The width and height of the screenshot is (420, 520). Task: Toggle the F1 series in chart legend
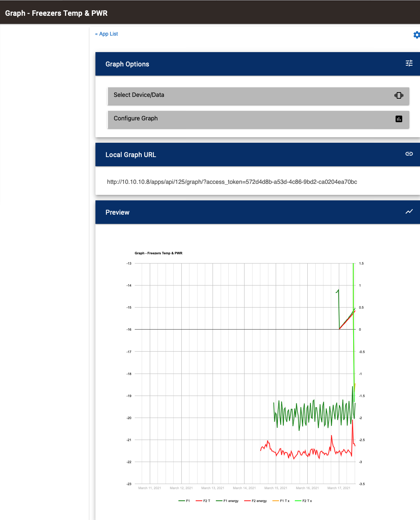(x=188, y=501)
